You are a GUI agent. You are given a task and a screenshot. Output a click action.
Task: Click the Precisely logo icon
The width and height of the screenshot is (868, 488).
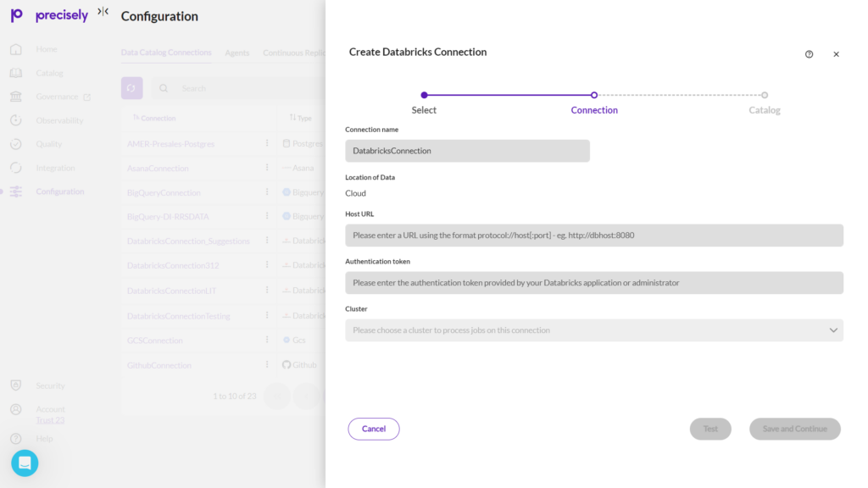point(17,15)
